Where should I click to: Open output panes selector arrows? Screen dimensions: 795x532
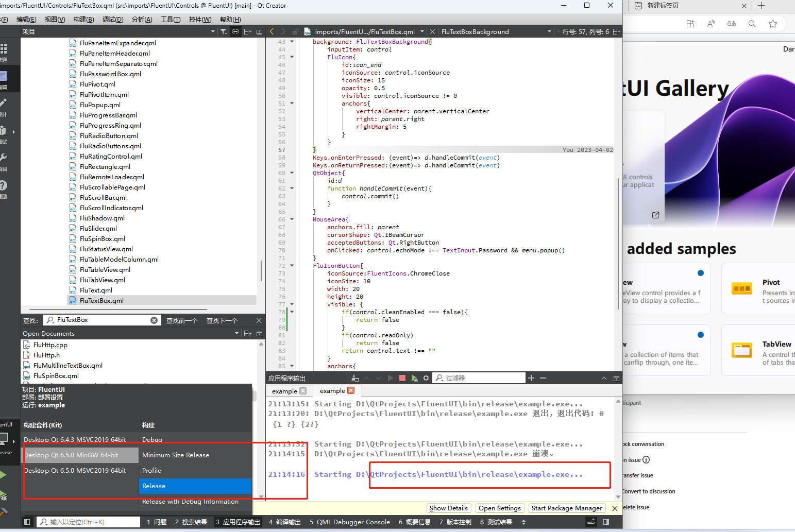coord(524,522)
